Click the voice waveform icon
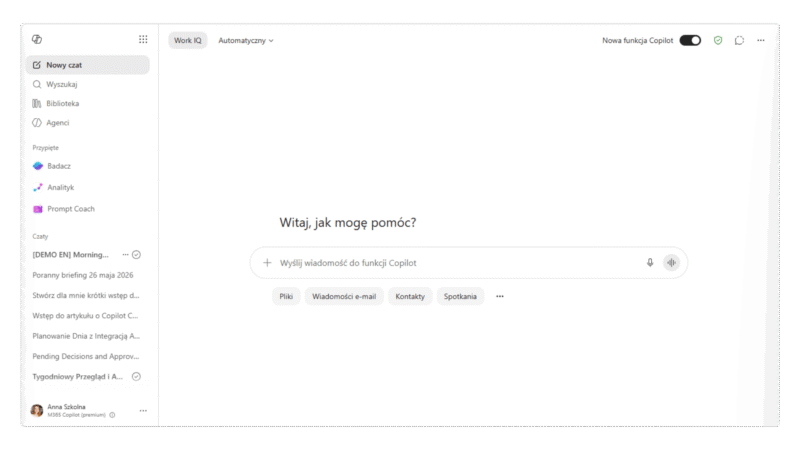800x450 pixels. click(x=671, y=263)
